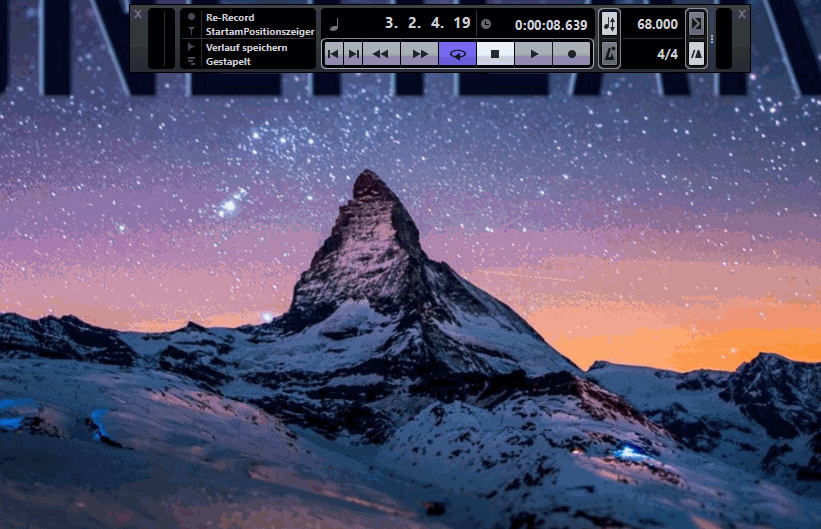The height and width of the screenshot is (529, 821).
Task: Click the audio record mode triangle icon
Action: click(191, 47)
